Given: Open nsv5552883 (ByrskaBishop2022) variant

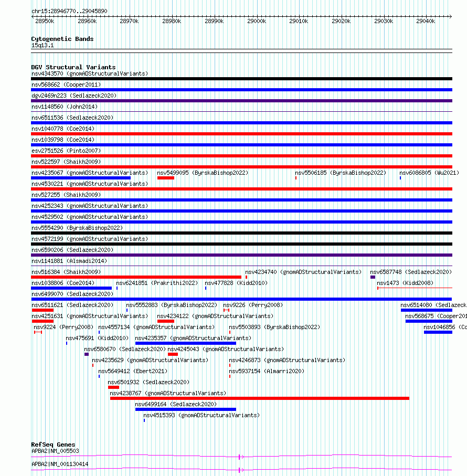Looking at the screenshot, I should click(x=172, y=305).
